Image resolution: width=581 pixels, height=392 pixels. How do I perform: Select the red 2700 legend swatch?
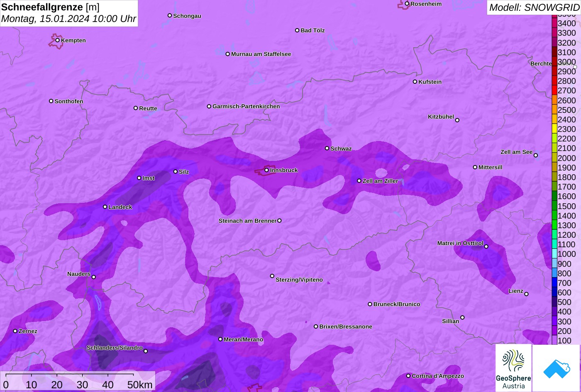tap(554, 90)
